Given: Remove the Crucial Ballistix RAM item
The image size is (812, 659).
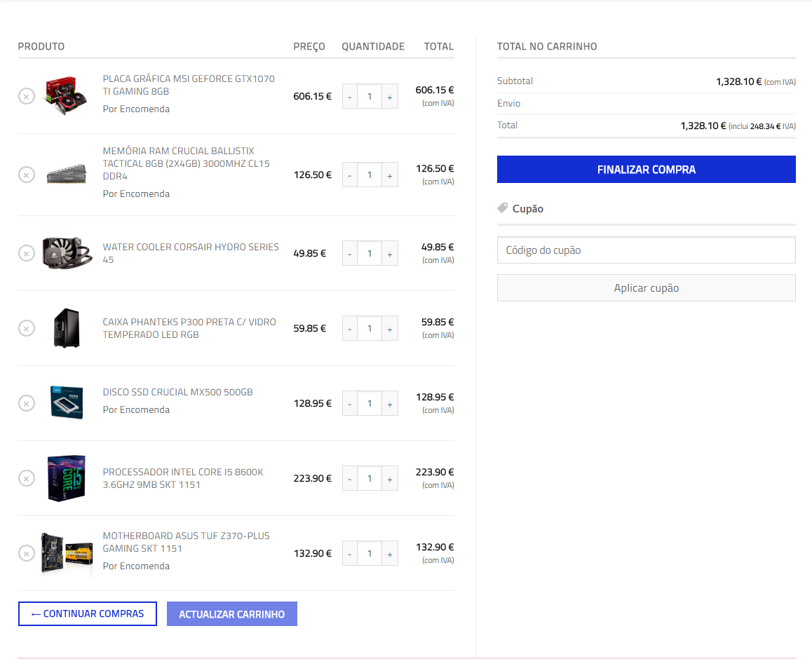Looking at the screenshot, I should (x=26, y=175).
